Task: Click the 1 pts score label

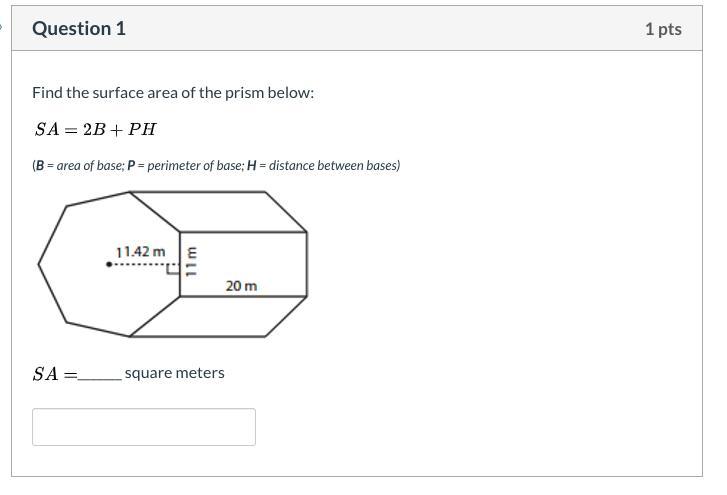Action: click(663, 29)
